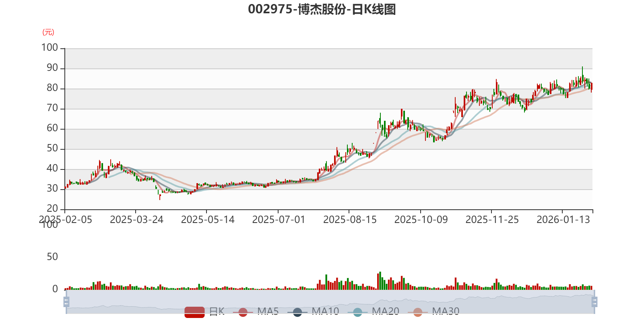
Task: Click the 60 price axis label
Action: 52,128
